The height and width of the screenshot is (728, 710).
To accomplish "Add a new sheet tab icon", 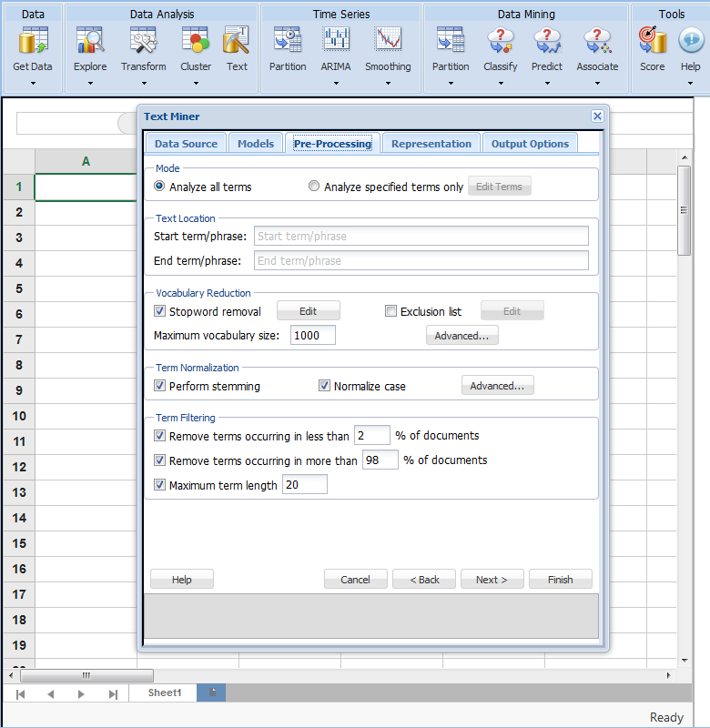I will pyautogui.click(x=212, y=693).
